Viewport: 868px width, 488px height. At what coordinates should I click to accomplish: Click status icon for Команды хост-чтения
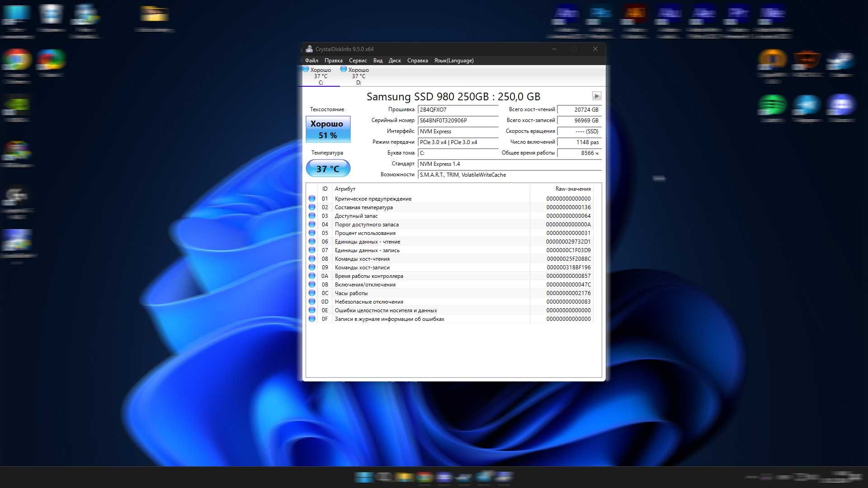[x=312, y=258]
